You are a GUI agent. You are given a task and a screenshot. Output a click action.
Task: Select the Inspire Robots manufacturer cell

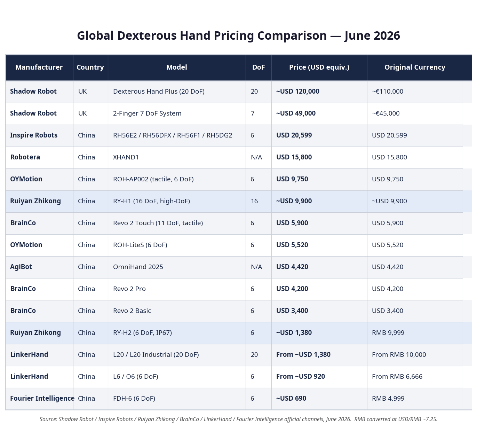(39, 135)
